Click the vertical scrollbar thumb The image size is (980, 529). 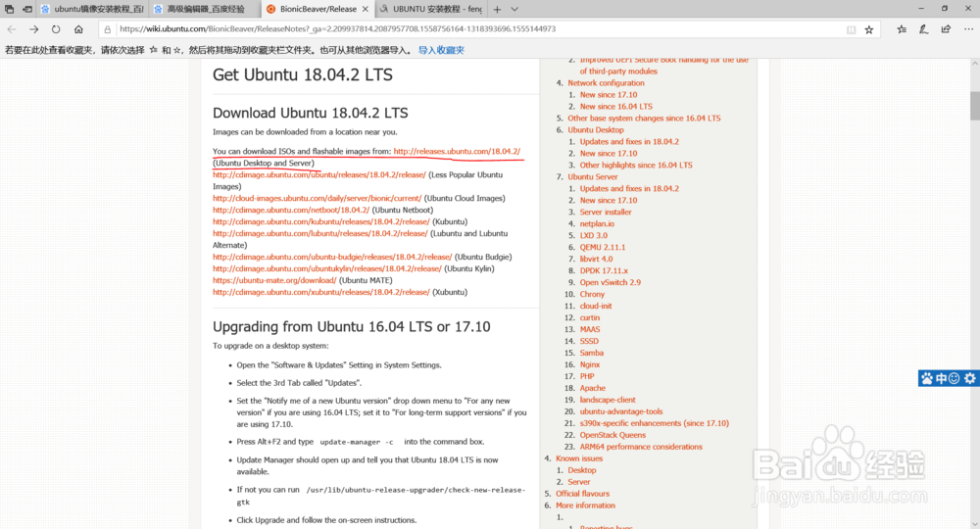[974, 106]
